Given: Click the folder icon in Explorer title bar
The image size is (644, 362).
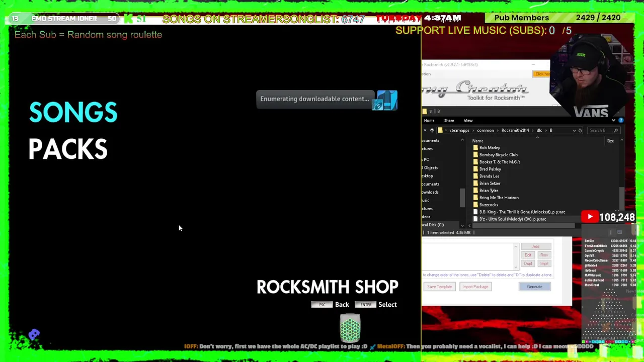Looking at the screenshot, I should pyautogui.click(x=425, y=112).
